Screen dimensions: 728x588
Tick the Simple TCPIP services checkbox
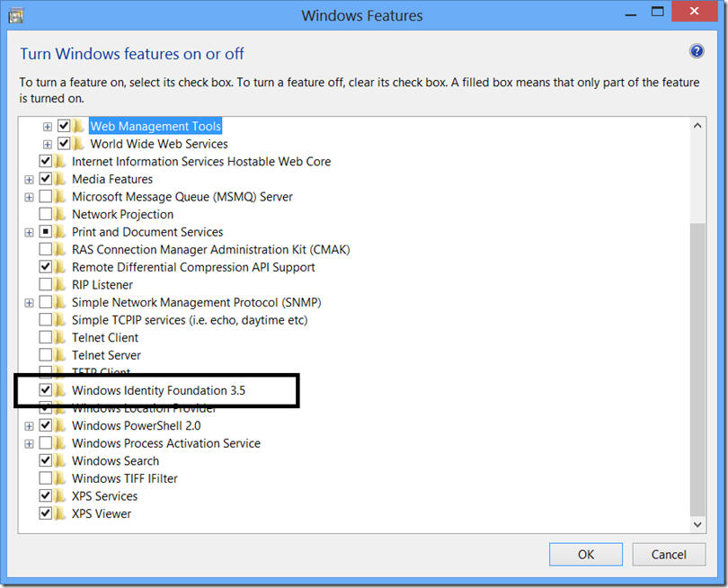point(46,320)
